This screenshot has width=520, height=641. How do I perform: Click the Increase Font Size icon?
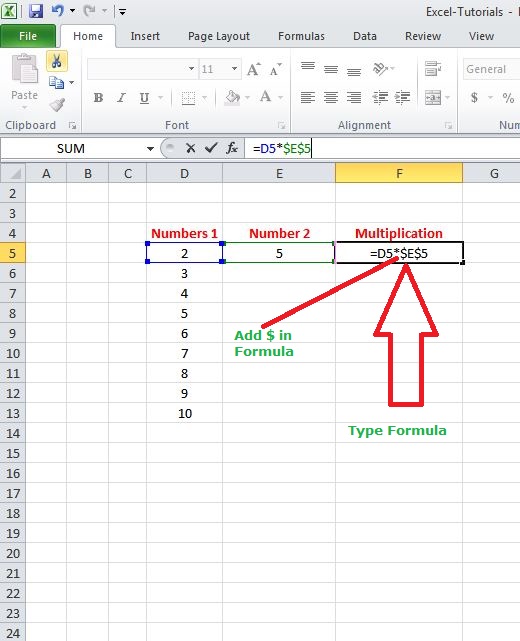pos(253,69)
